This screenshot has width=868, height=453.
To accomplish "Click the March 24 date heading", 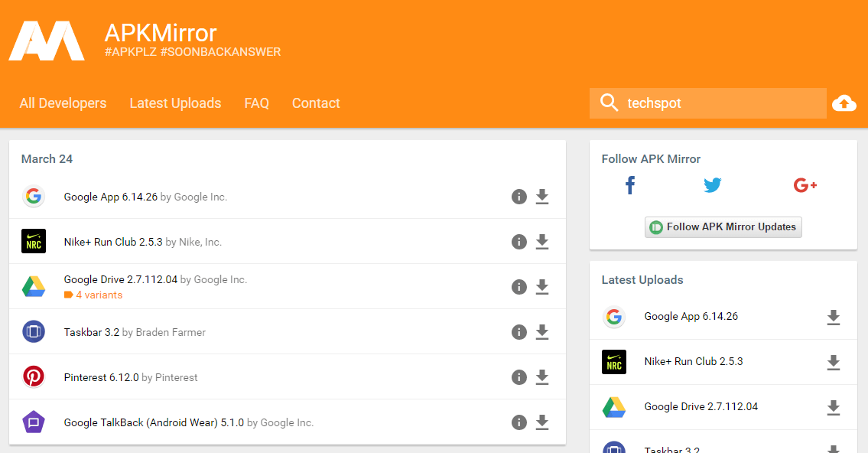I will pos(47,159).
